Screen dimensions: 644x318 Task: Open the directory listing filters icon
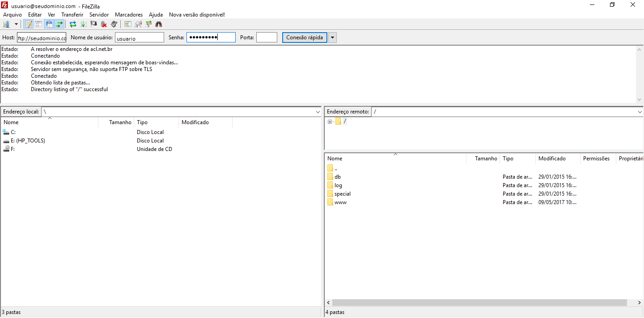[x=128, y=24]
